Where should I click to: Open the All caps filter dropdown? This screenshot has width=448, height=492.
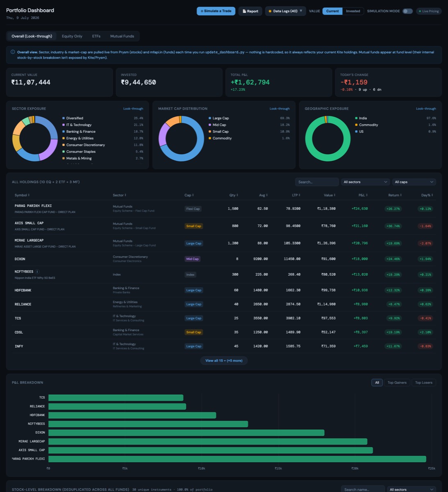click(x=414, y=182)
